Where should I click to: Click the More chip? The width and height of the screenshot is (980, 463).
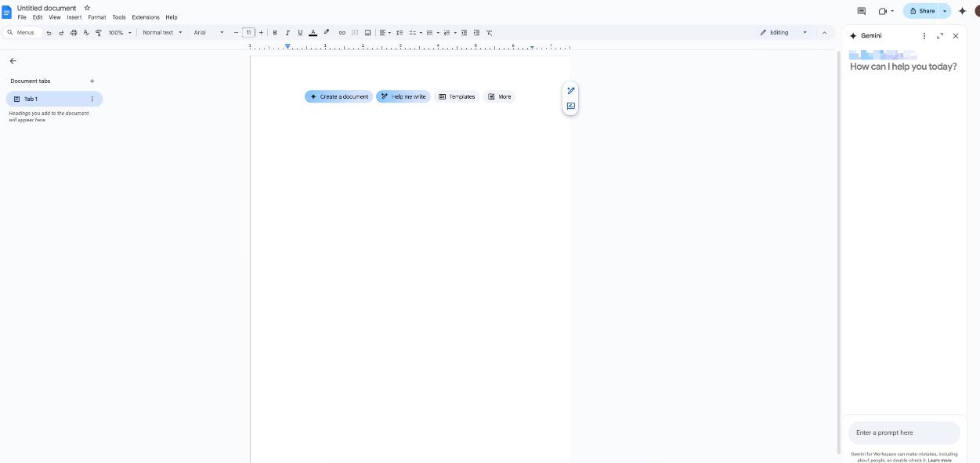[499, 97]
